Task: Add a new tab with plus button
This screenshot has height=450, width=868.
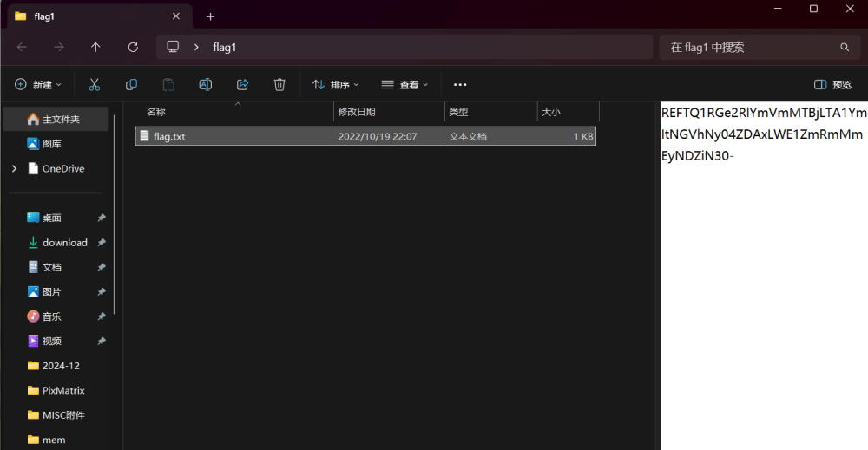Action: click(210, 16)
